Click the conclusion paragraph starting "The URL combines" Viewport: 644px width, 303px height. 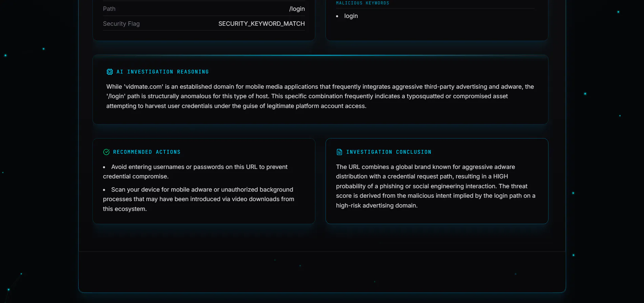click(x=436, y=186)
